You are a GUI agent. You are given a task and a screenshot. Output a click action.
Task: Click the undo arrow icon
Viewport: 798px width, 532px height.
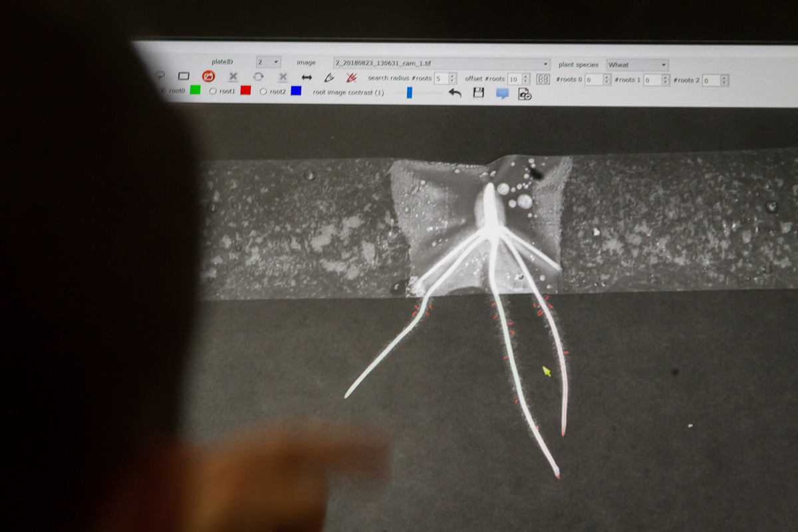click(455, 93)
